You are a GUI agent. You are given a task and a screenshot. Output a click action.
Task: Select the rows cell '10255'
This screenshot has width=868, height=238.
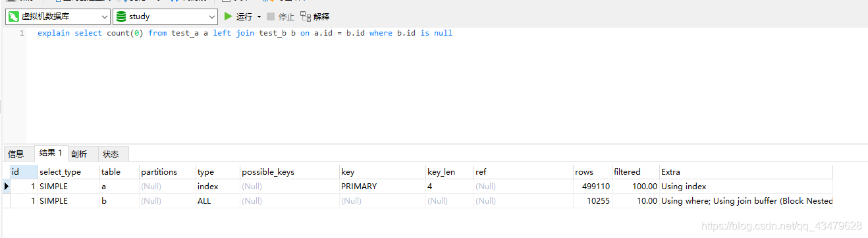pyautogui.click(x=592, y=200)
